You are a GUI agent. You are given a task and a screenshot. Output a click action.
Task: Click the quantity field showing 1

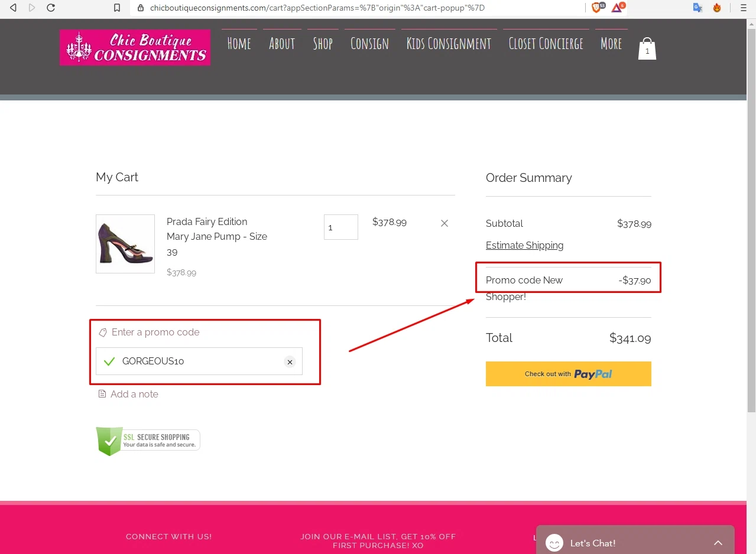point(341,227)
